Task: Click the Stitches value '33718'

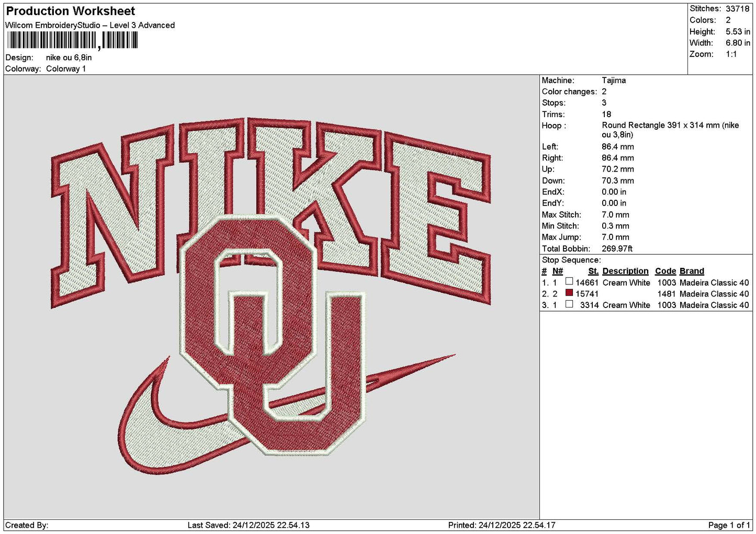Action: coord(737,9)
